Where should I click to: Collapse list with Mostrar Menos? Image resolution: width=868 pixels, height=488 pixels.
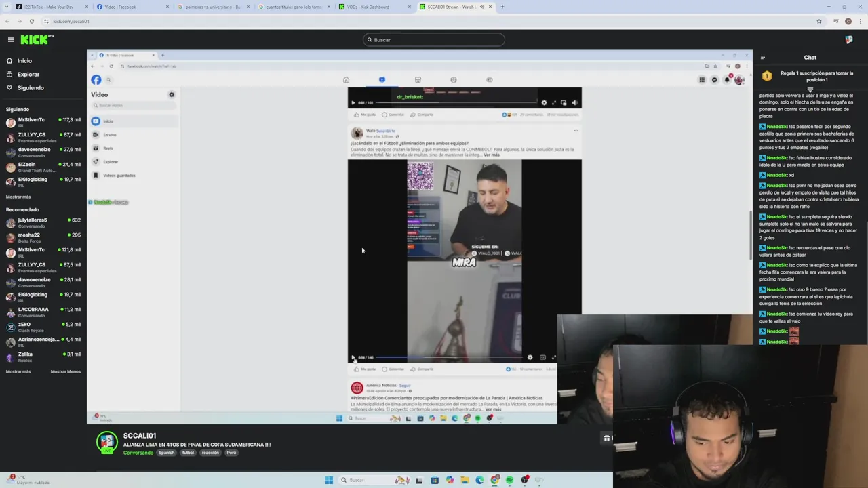tap(66, 372)
